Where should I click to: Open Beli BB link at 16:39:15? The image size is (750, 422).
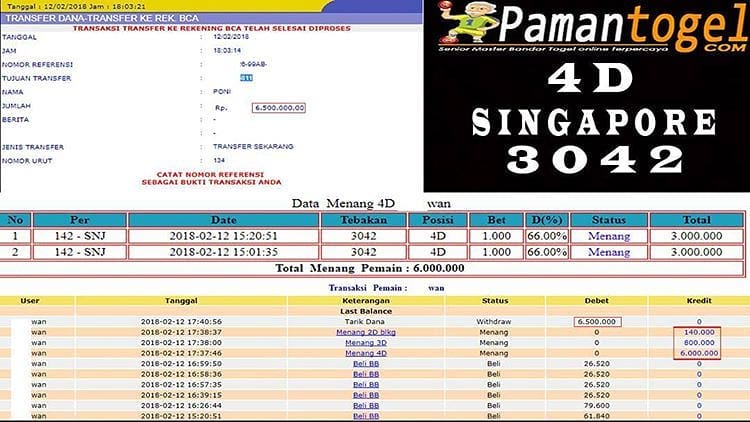pos(365,395)
